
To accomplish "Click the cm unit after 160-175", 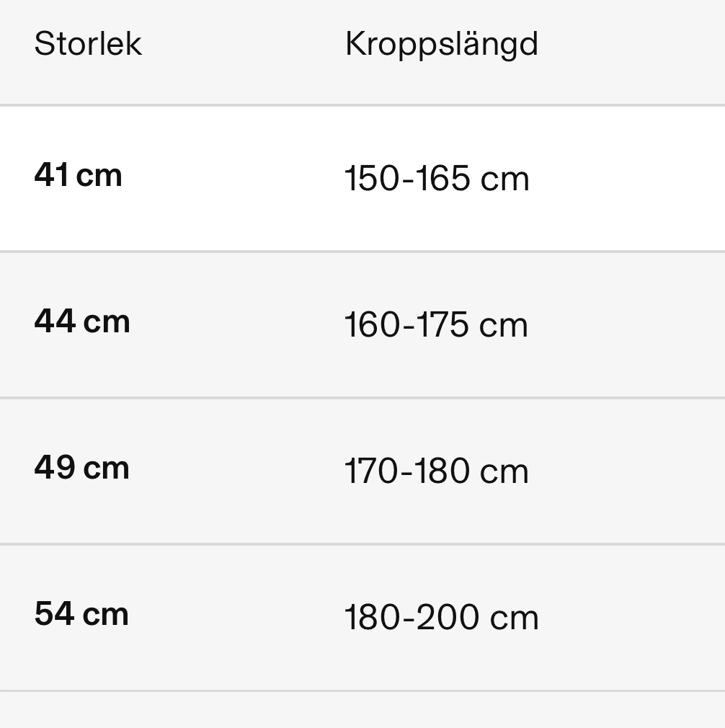I will tap(504, 326).
